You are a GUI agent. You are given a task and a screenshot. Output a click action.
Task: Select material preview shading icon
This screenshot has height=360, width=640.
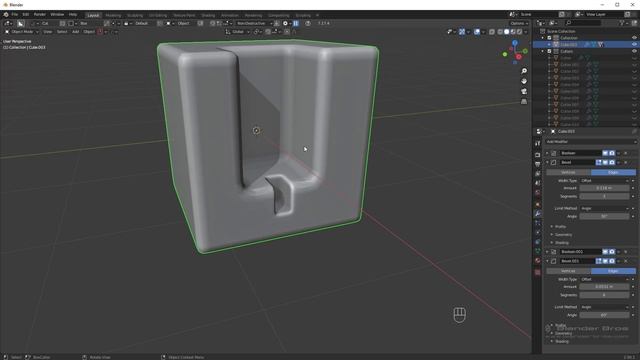coord(513,31)
